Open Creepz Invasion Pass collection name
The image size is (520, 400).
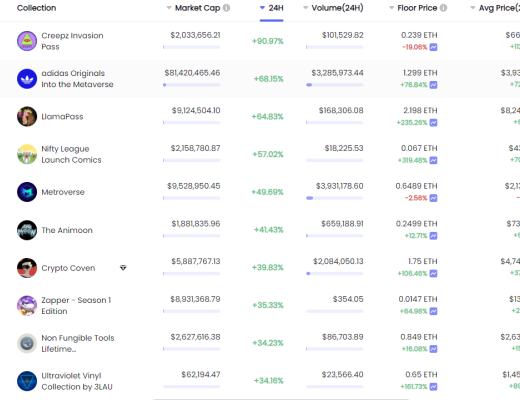[x=72, y=41]
